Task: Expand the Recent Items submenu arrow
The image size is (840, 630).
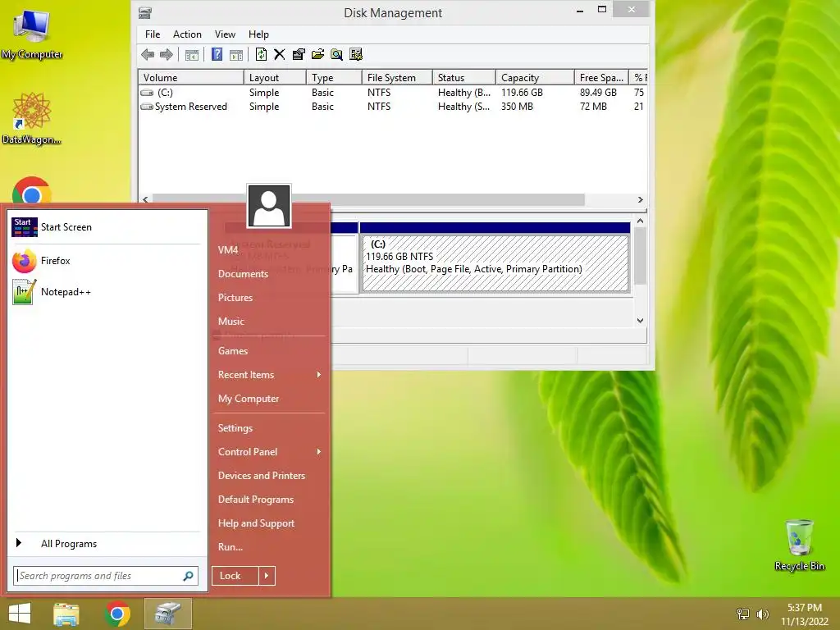Action: (319, 374)
